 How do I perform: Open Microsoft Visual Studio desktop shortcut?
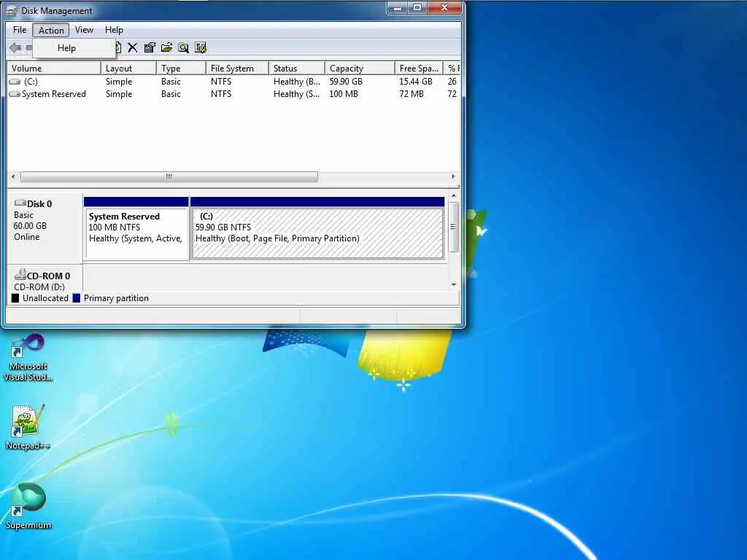28,357
